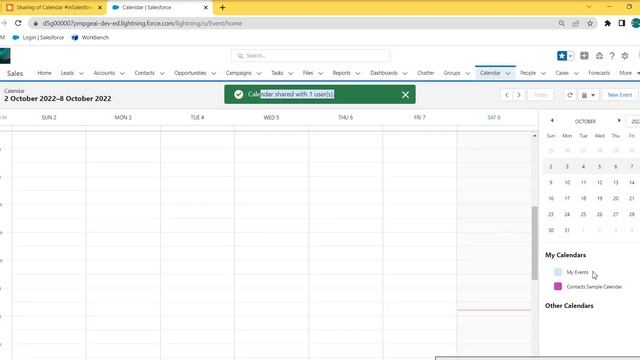Toggle the My Events calendar color box
The width and height of the screenshot is (640, 360).
(558, 272)
